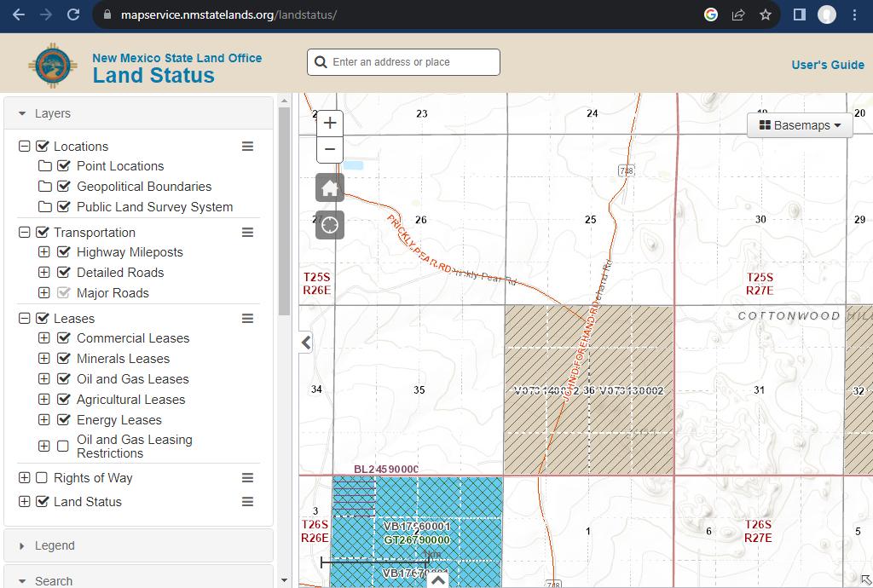Viewport: 873px width, 588px height.
Task: Open the bottom panel up-chevron
Action: click(438, 580)
